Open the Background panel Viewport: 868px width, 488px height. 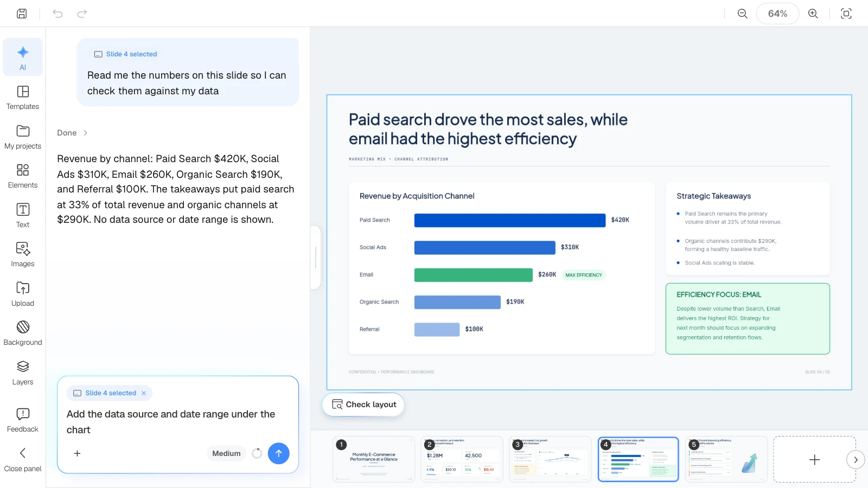pyautogui.click(x=23, y=333)
